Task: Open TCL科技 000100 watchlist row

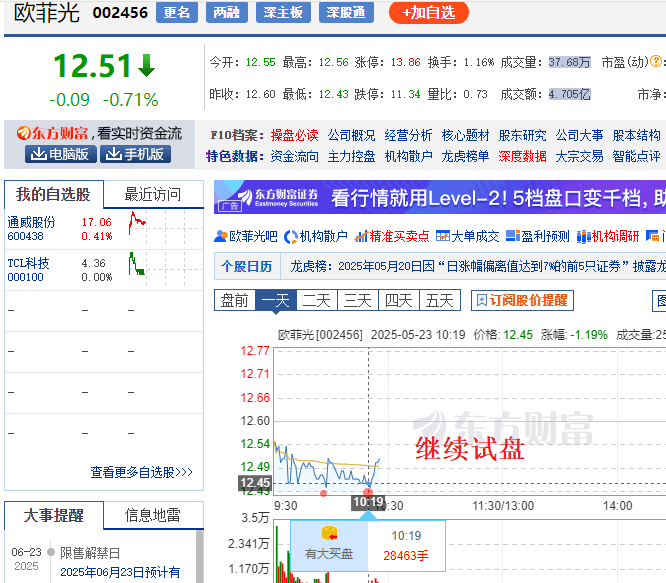Action: (x=104, y=270)
